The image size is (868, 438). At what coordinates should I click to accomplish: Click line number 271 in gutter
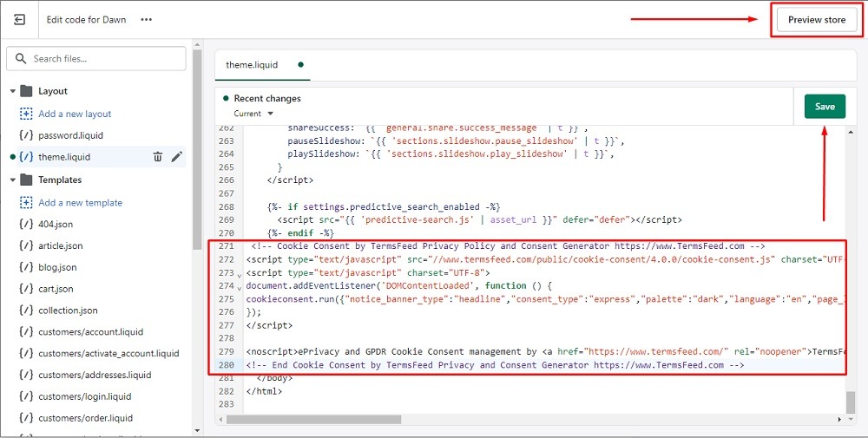[227, 246]
